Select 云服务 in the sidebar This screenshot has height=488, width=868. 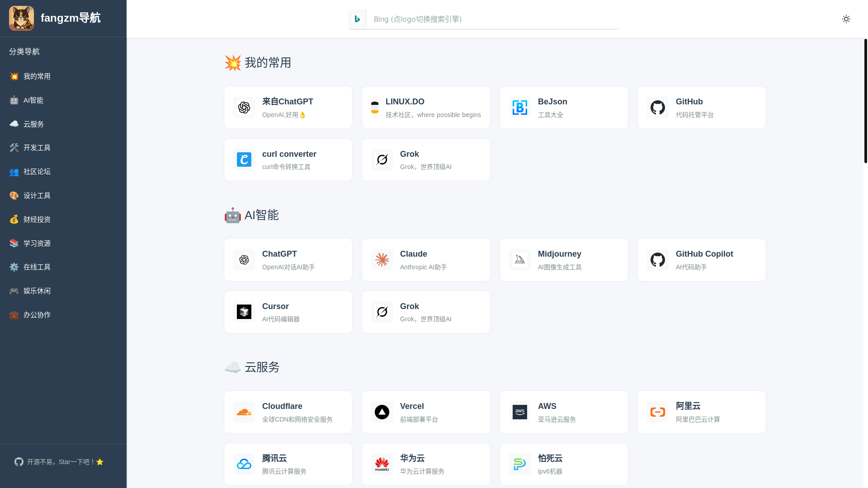[63, 124]
